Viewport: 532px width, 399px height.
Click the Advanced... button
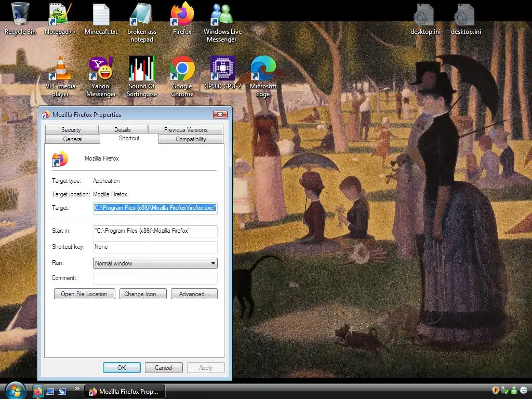coord(194,294)
